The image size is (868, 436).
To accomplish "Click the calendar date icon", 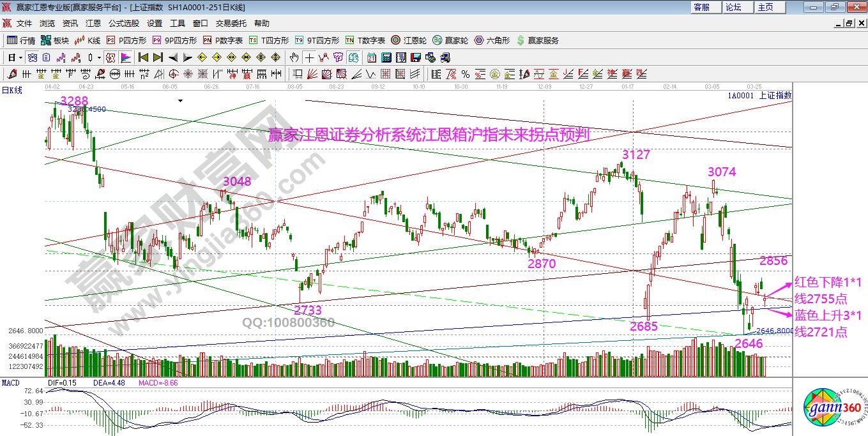I will coord(371,57).
